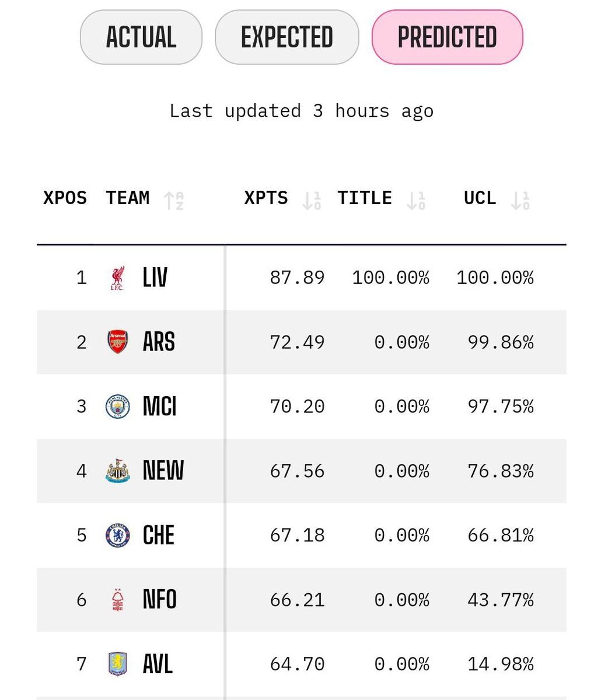Click the Manchester City crest icon
This screenshot has height=700, width=601.
pos(117,407)
